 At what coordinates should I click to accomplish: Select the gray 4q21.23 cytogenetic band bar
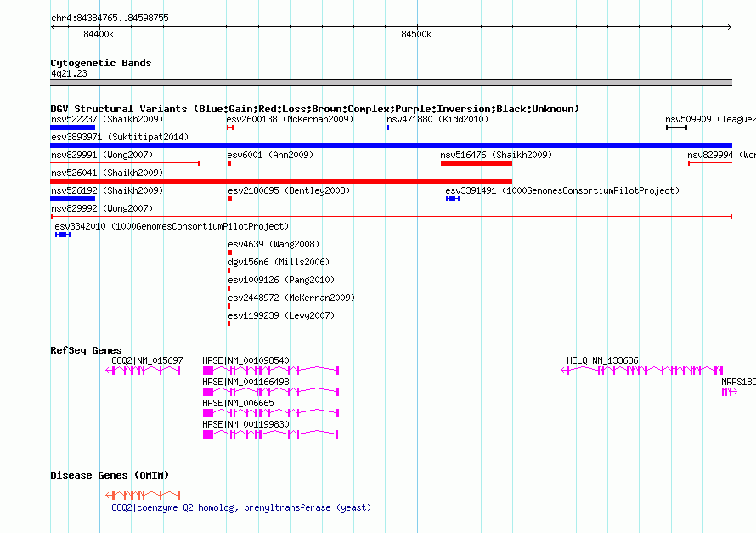coord(391,82)
